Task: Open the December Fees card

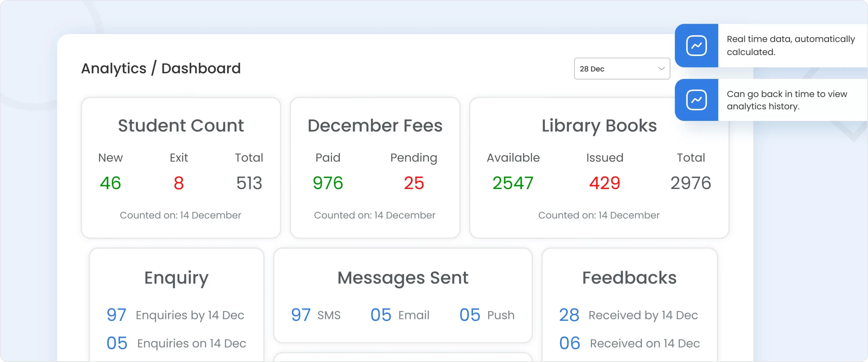Action: [375, 168]
